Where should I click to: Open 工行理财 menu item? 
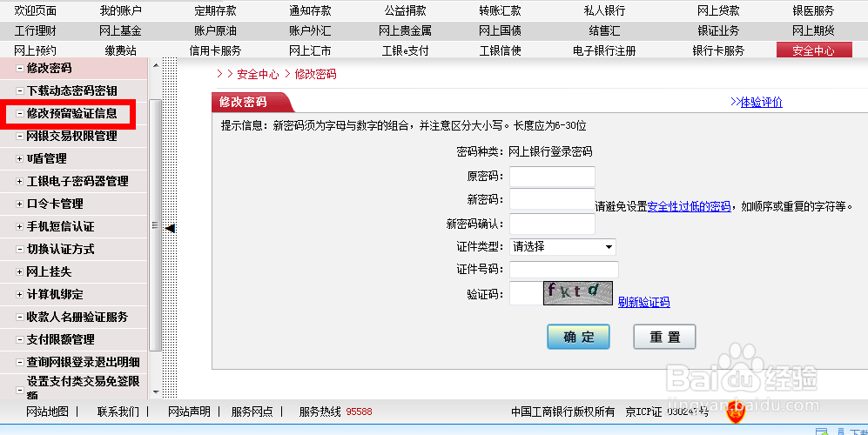coord(35,31)
